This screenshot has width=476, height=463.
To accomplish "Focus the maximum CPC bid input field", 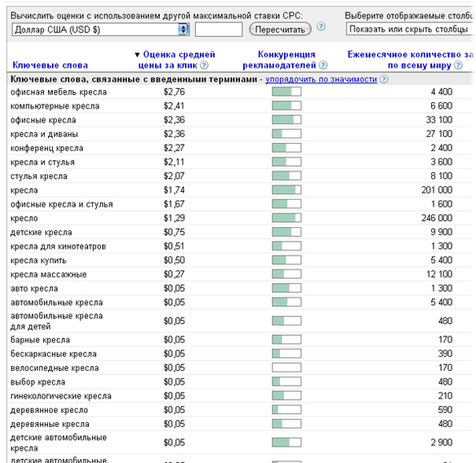I will [x=218, y=30].
